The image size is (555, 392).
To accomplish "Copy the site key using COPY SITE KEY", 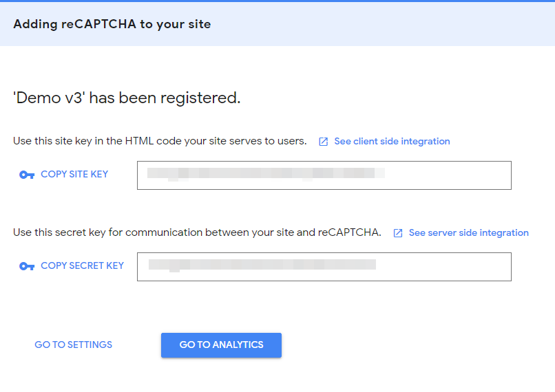I will (x=74, y=174).
